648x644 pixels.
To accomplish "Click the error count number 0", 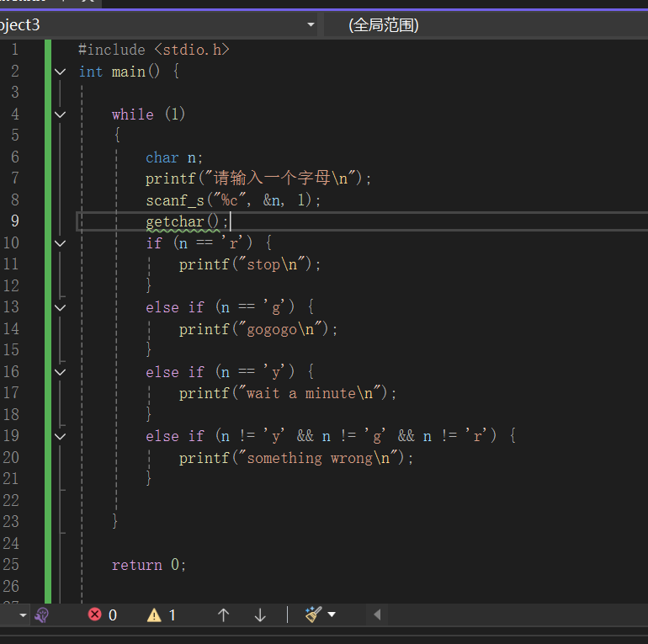I will click(x=113, y=615).
